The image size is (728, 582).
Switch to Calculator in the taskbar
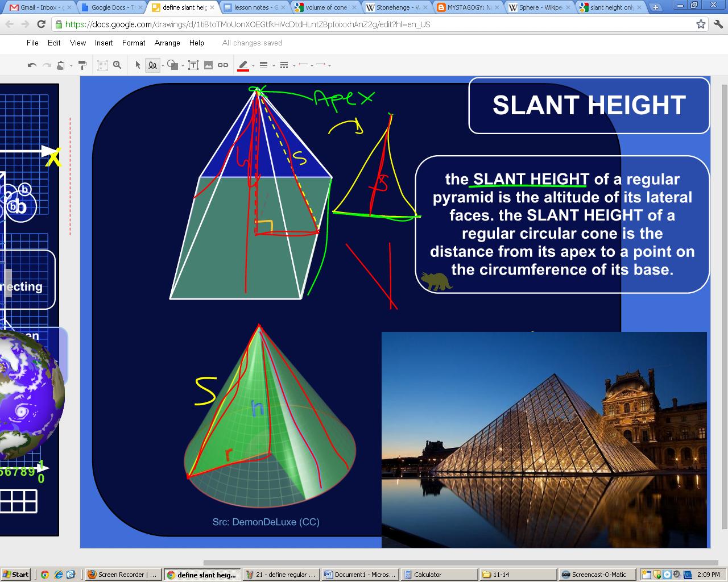point(439,575)
